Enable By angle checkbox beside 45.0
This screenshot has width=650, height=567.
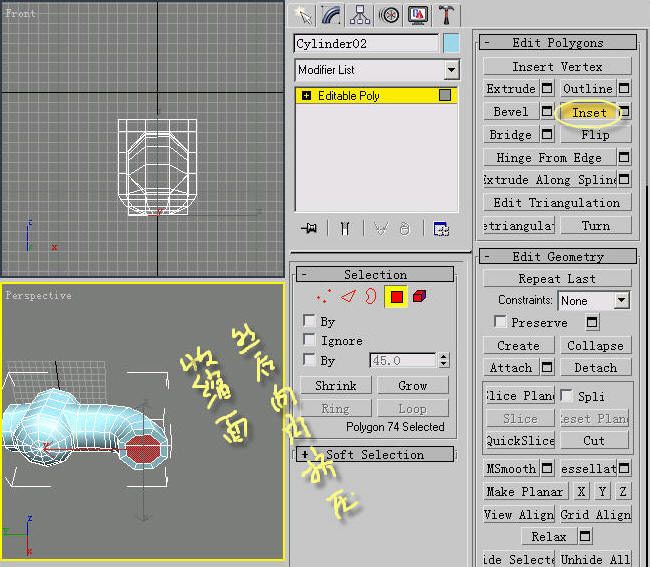coord(309,359)
